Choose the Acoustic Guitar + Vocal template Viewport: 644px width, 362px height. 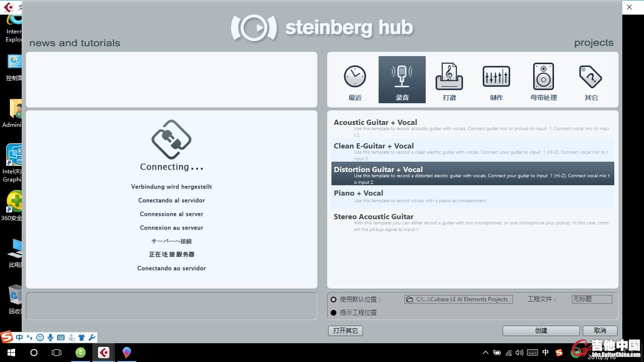[x=473, y=126]
